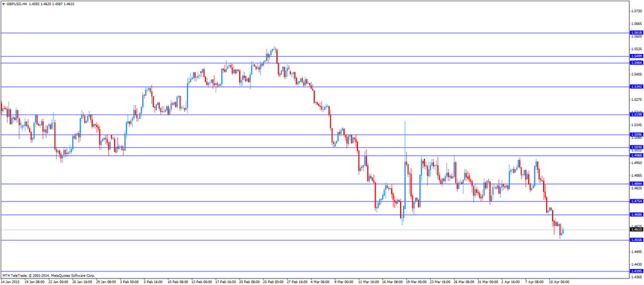The height and width of the screenshot is (285, 644).
Task: Click the 29 Jan 08:00 time label
Action: [x=106, y=282]
